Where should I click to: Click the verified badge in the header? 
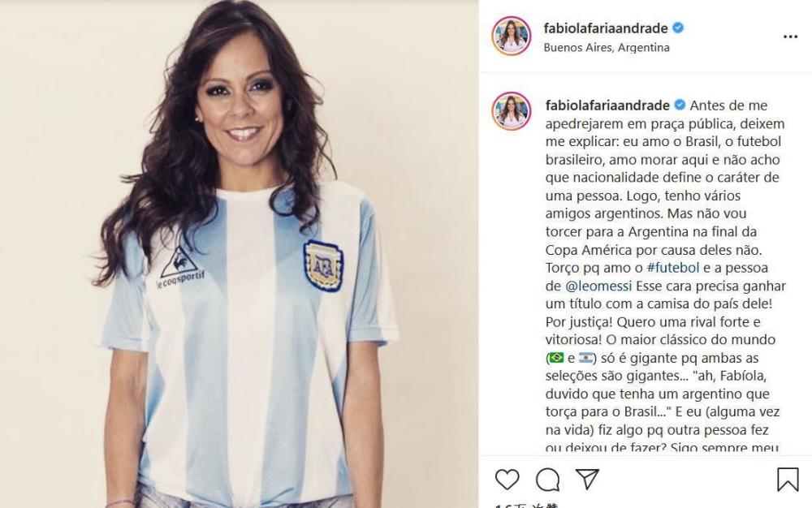(678, 28)
